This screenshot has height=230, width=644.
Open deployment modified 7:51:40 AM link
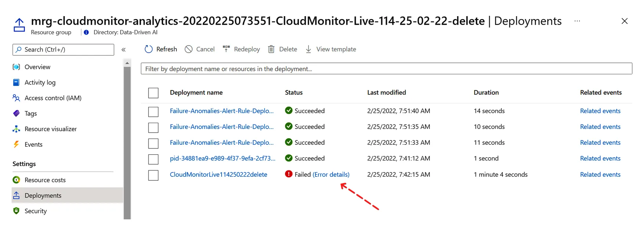coord(222,111)
